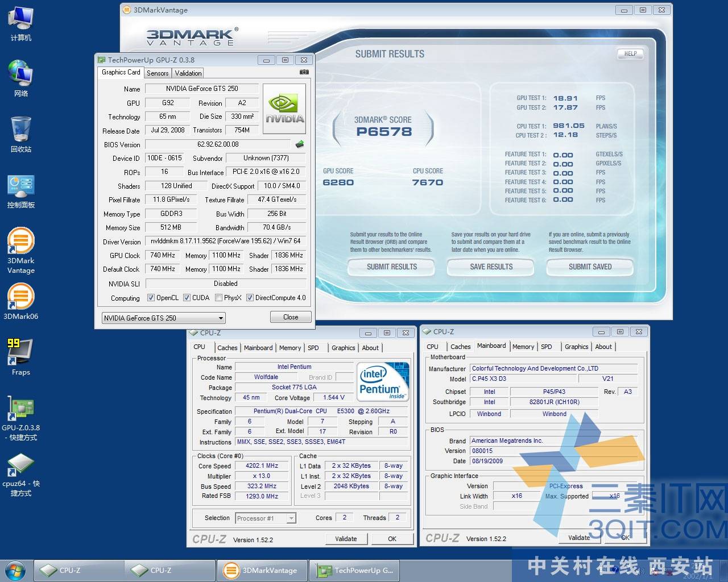728x582 pixels.
Task: Switch to first CPU-Z taskbar button
Action: (78, 570)
